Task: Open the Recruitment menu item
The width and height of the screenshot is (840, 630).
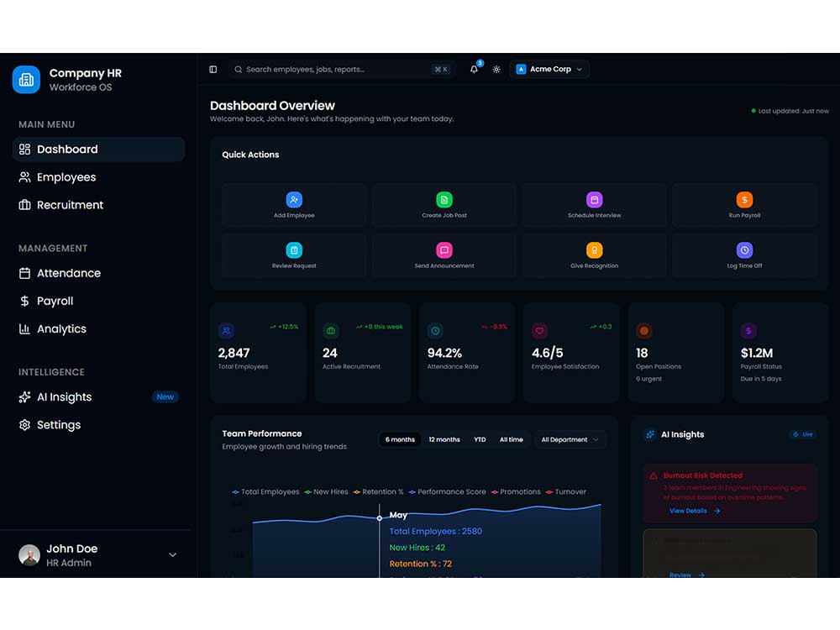Action: click(98, 205)
